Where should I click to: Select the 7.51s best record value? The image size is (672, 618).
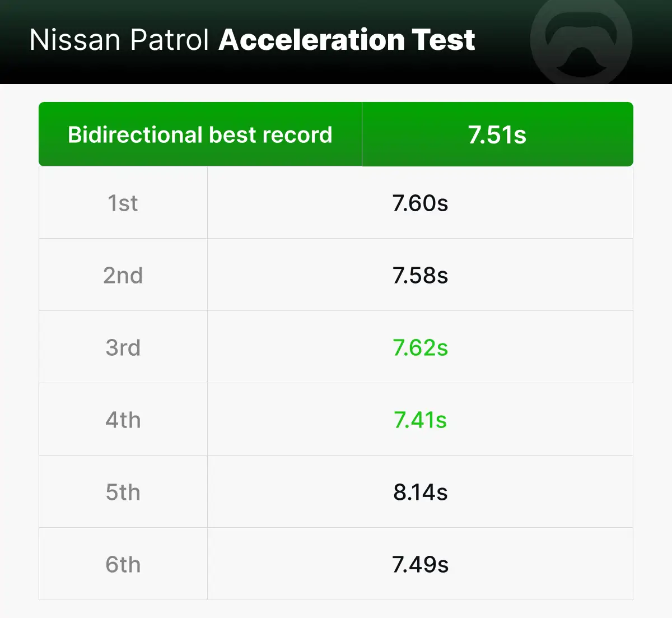pos(497,135)
